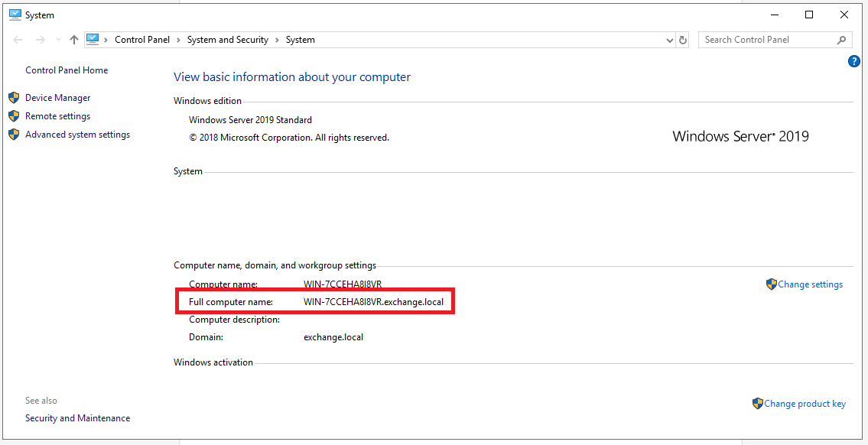Click Windows Server 2019 Standard text

click(250, 120)
